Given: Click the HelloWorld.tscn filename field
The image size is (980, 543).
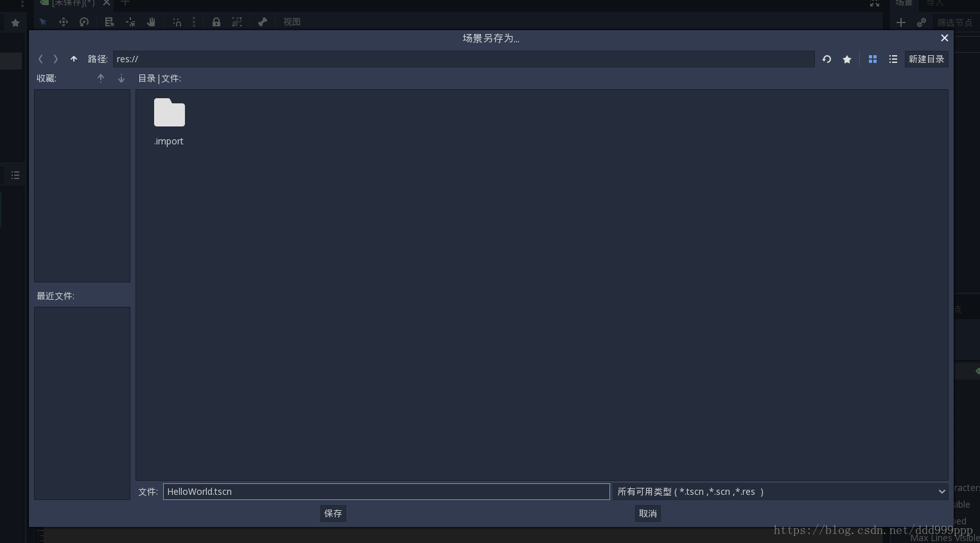Looking at the screenshot, I should click(386, 492).
